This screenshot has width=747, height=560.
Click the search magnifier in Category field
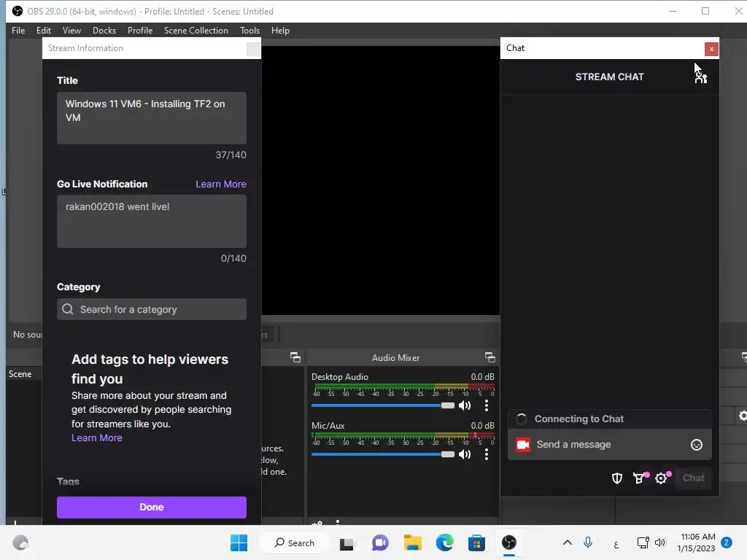[x=68, y=309]
